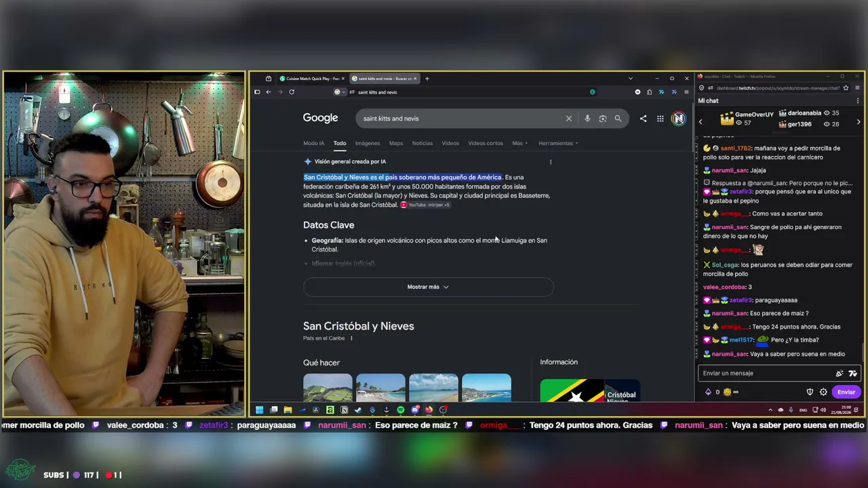Open the Herramientas dropdown
Viewport: 868px width, 488px height.
558,143
